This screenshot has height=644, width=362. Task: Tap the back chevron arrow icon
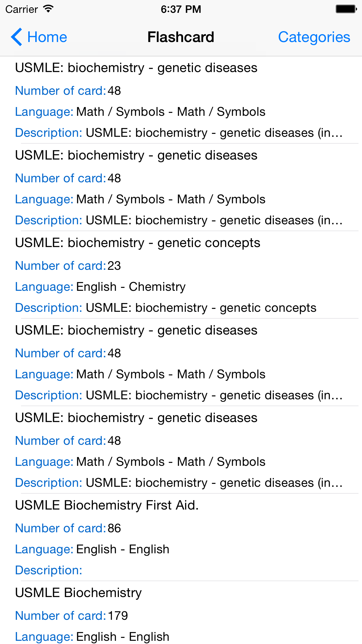[x=17, y=37]
